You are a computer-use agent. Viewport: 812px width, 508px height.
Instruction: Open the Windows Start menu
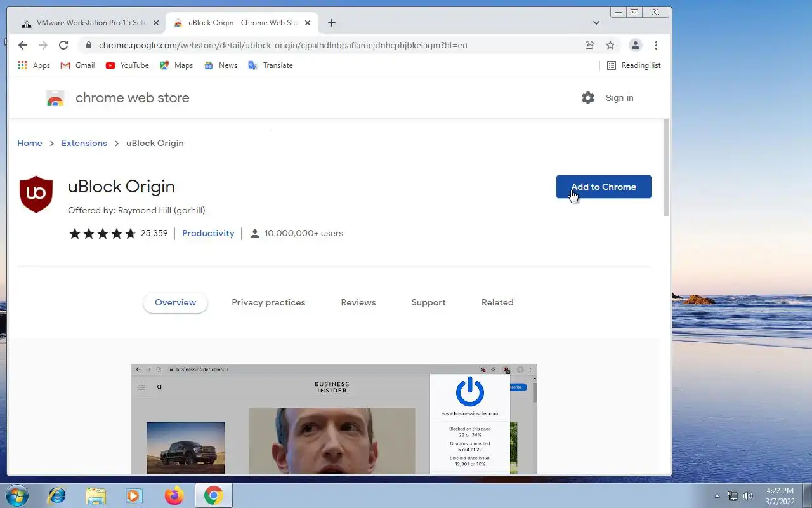(16, 495)
